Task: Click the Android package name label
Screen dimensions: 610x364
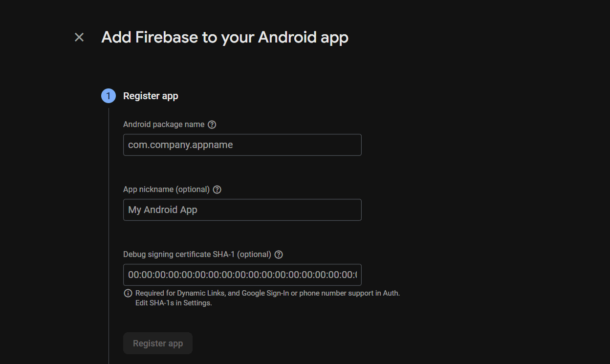Action: pos(164,124)
